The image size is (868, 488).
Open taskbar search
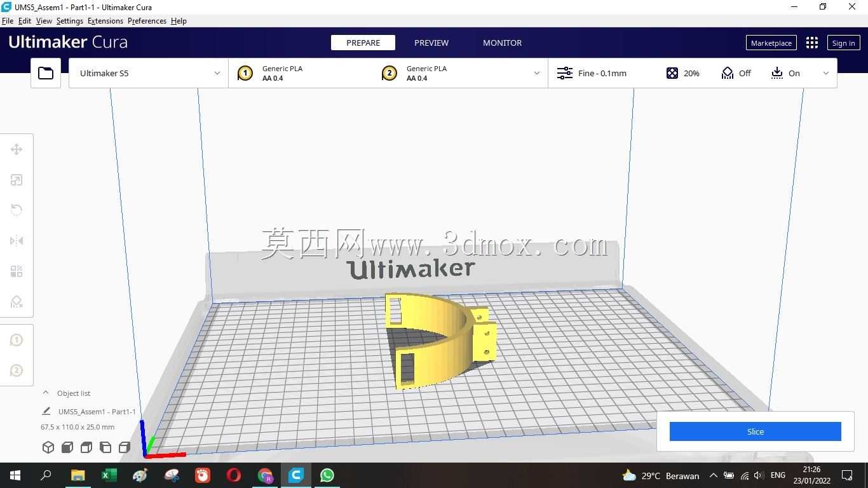pos(46,475)
